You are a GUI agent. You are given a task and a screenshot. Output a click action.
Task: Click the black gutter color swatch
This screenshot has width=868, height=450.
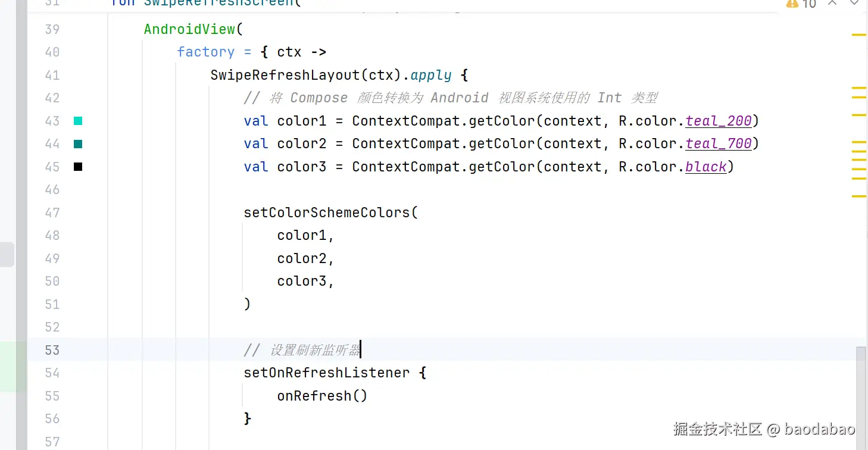[78, 167]
